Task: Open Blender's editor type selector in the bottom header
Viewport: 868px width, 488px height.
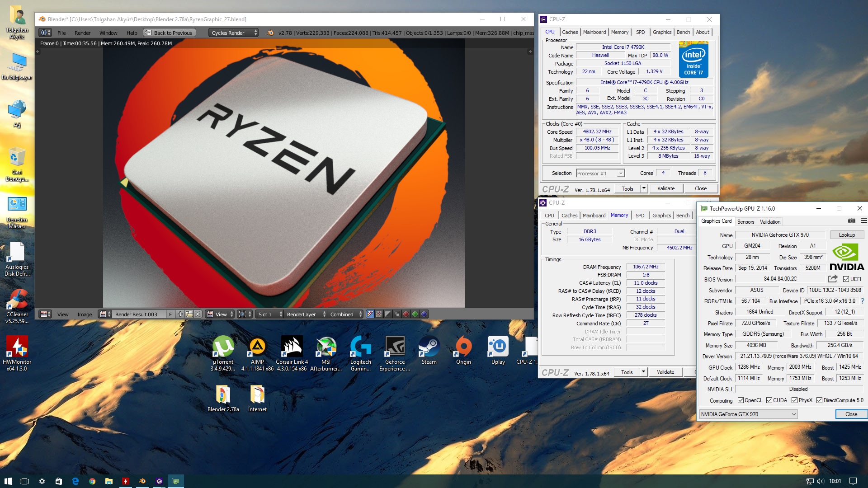Action: click(45, 314)
